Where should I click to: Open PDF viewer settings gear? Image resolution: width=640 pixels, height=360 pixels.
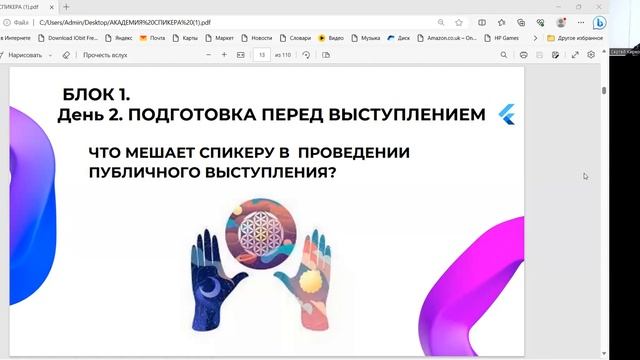point(591,55)
